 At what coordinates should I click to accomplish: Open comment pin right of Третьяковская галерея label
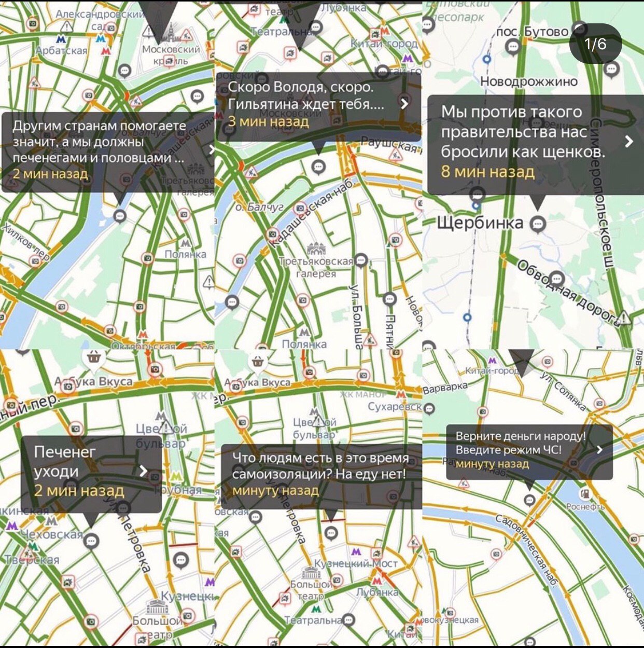361,260
